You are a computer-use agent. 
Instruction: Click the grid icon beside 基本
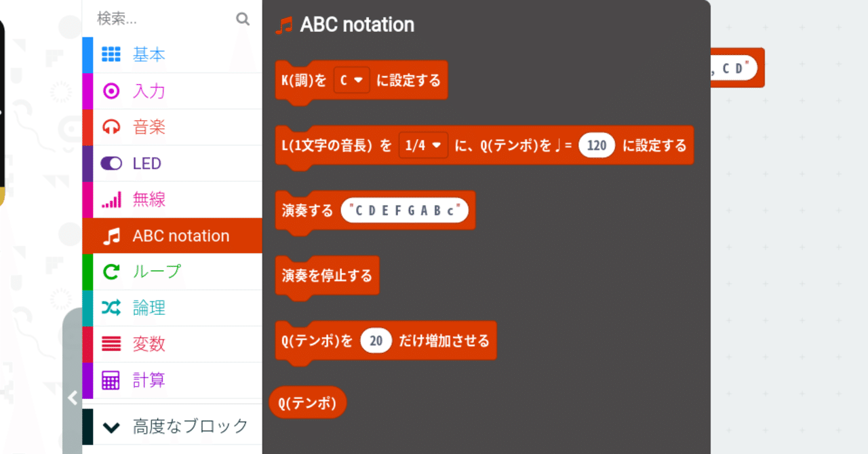(x=111, y=54)
